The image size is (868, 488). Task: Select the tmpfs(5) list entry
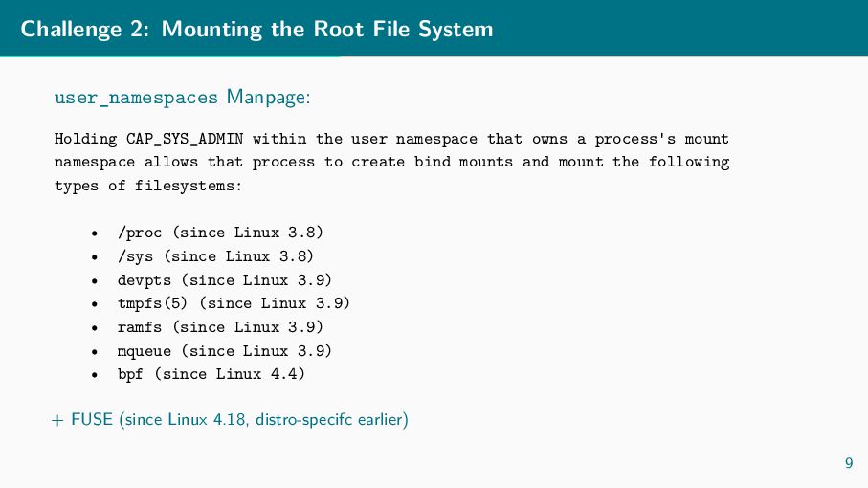(234, 303)
